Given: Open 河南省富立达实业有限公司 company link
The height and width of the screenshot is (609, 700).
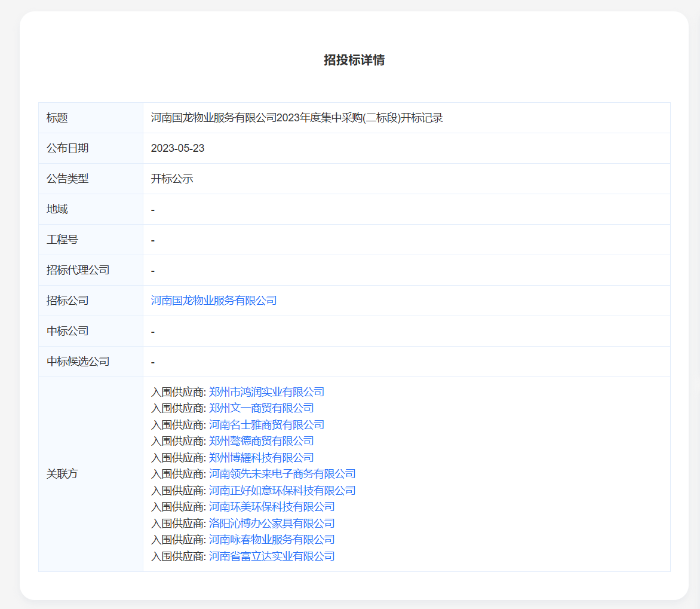Looking at the screenshot, I should point(272,556).
